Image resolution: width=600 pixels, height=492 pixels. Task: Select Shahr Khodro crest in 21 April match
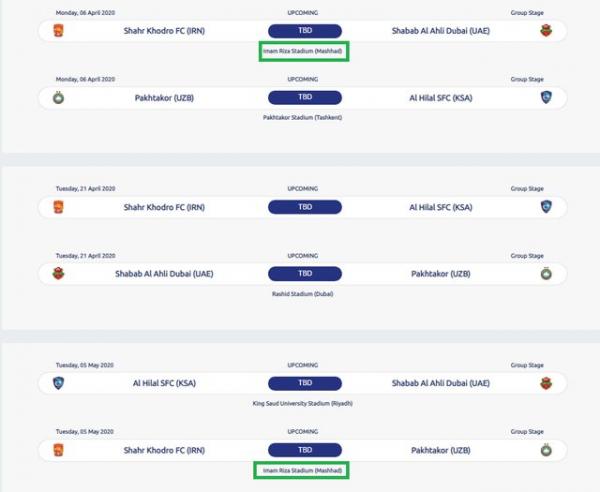56,207
